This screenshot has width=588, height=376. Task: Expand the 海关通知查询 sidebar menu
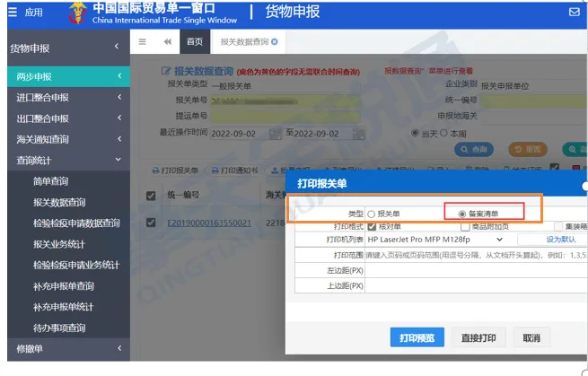pyautogui.click(x=68, y=139)
